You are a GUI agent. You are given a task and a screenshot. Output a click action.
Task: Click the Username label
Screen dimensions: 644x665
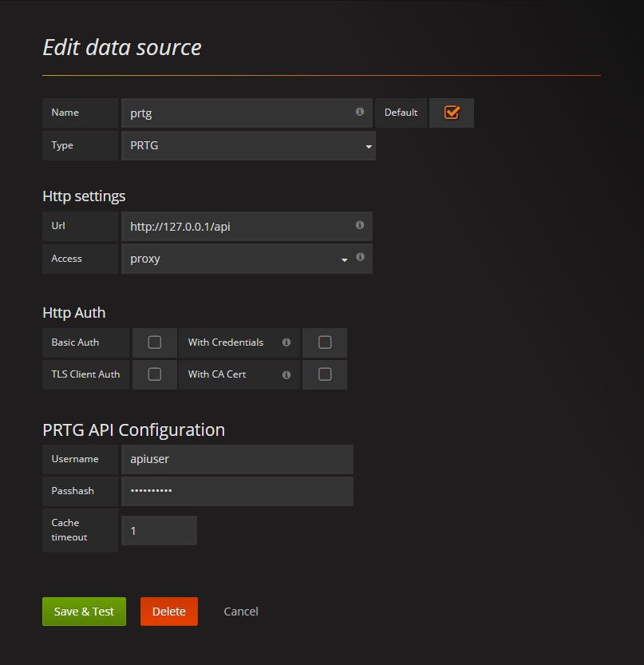(75, 459)
